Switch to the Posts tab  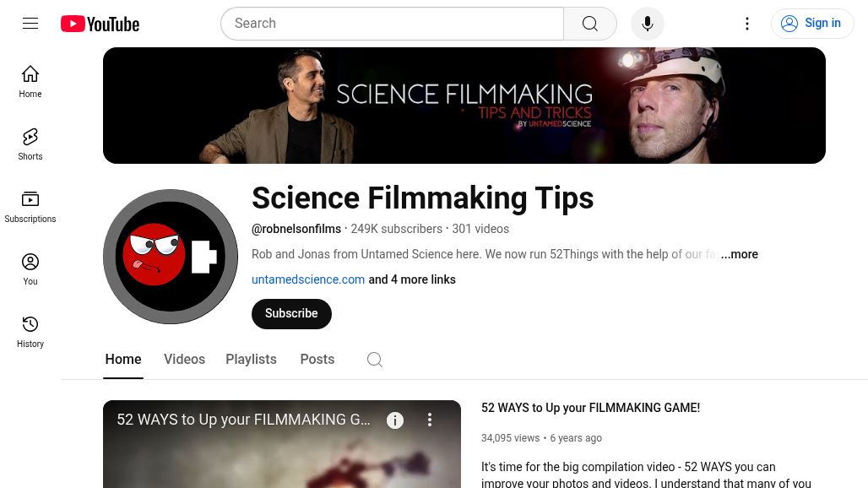[317, 360]
